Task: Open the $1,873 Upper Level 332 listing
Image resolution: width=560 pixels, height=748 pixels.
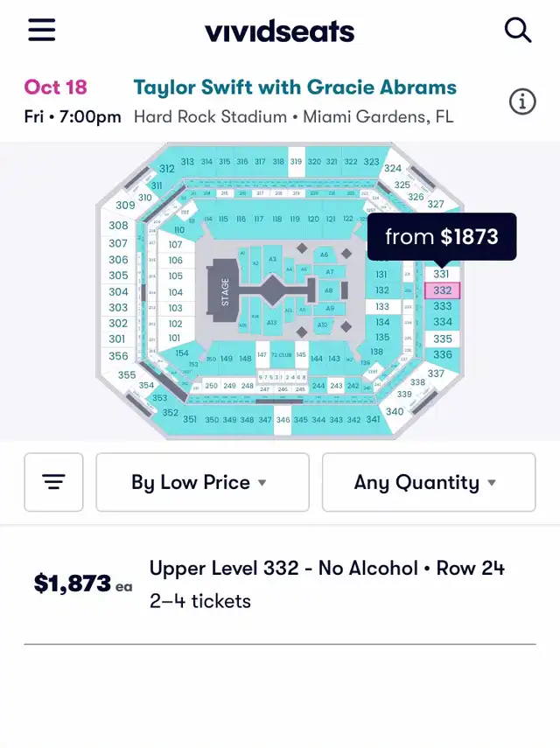Action: tap(280, 584)
